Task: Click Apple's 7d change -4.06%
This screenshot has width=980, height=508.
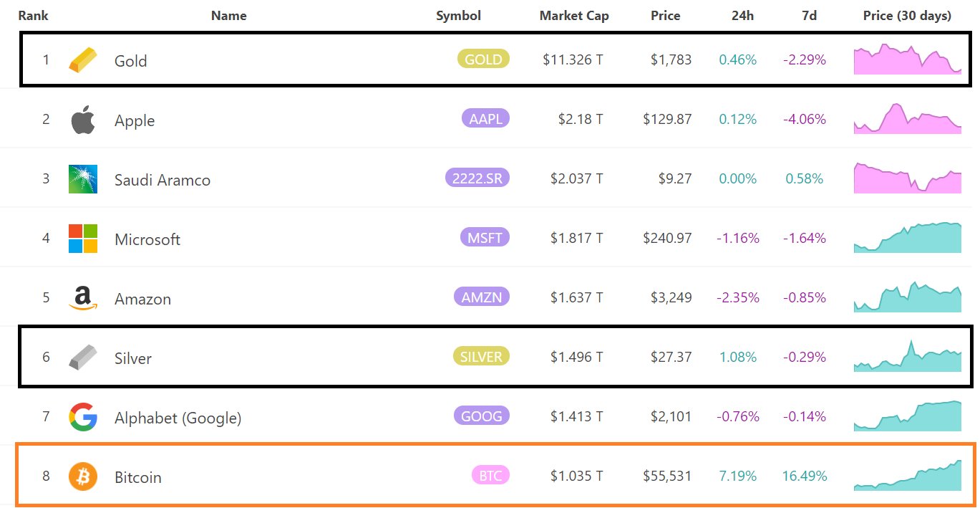Action: [x=805, y=119]
